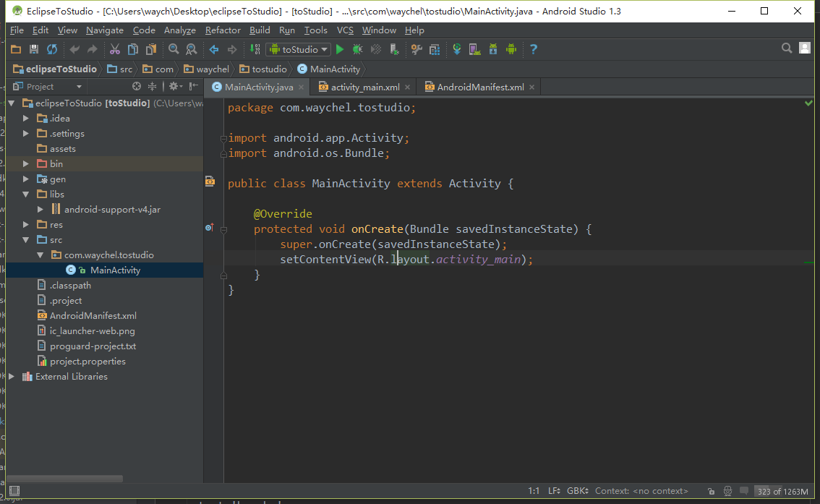This screenshot has width=820, height=504.
Task: Click the Cut scissors icon
Action: pos(114,49)
